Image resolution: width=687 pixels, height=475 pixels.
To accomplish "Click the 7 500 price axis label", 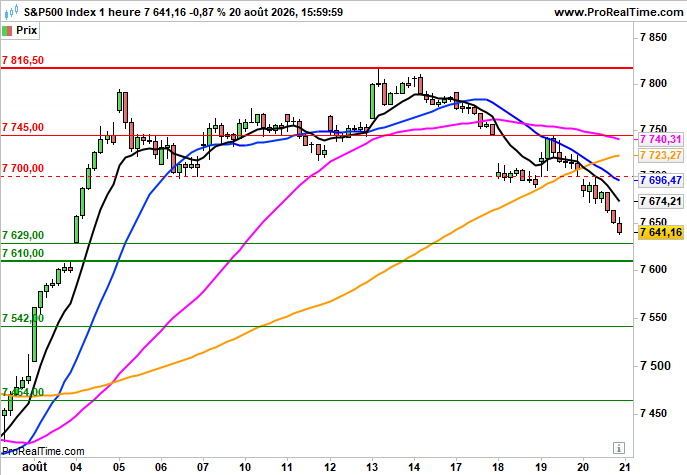I will 653,365.
